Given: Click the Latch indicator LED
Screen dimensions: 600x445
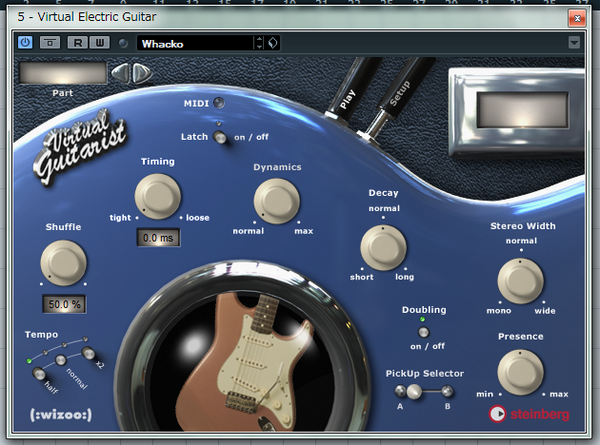Looking at the screenshot, I should point(218,123).
